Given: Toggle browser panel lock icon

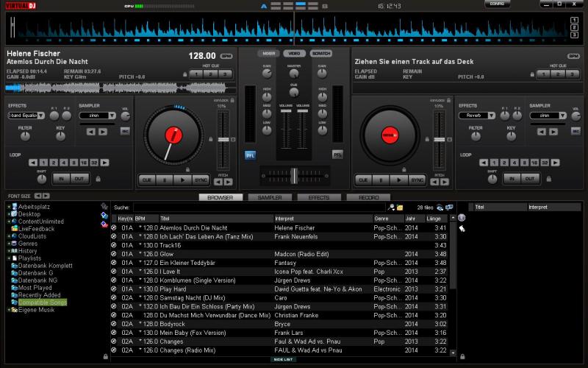Looking at the screenshot, I should click(x=105, y=356).
